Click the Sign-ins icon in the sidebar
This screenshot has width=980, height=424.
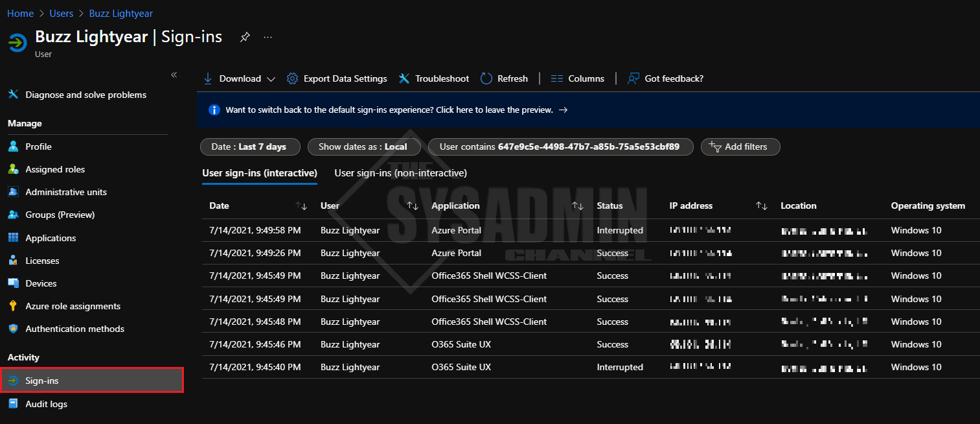tap(13, 381)
